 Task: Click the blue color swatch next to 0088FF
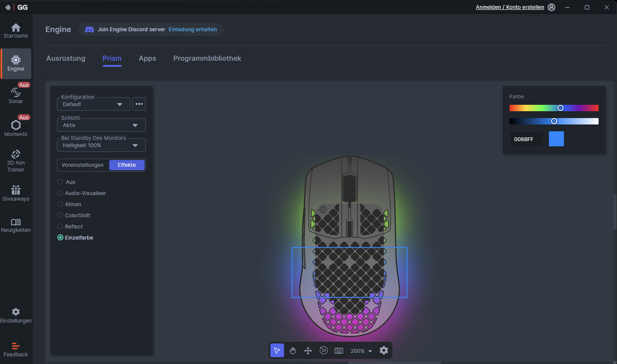click(x=556, y=139)
